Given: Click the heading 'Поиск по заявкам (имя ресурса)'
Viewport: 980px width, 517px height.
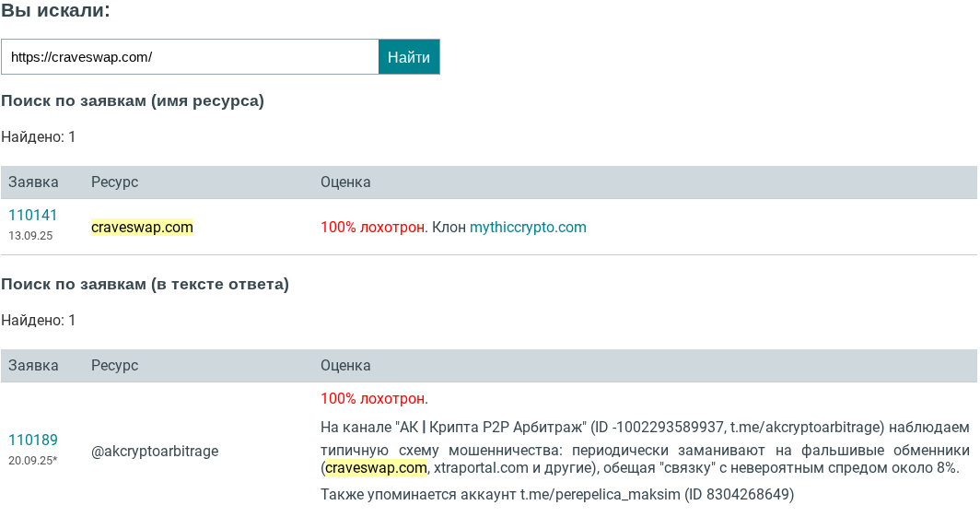Looking at the screenshot, I should [x=133, y=101].
